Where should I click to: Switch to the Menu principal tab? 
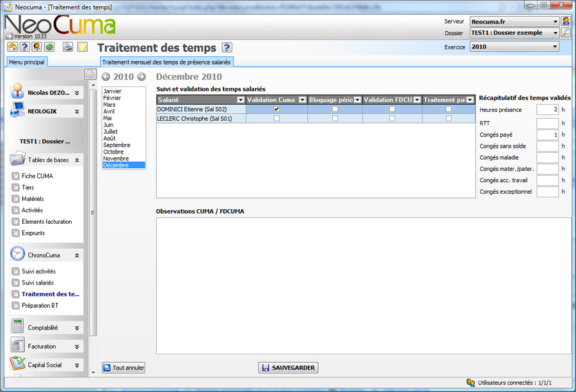(26, 62)
